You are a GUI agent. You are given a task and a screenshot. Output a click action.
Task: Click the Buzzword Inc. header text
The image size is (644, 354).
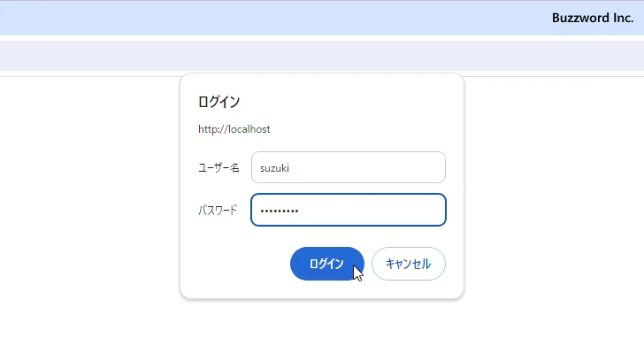click(x=592, y=18)
